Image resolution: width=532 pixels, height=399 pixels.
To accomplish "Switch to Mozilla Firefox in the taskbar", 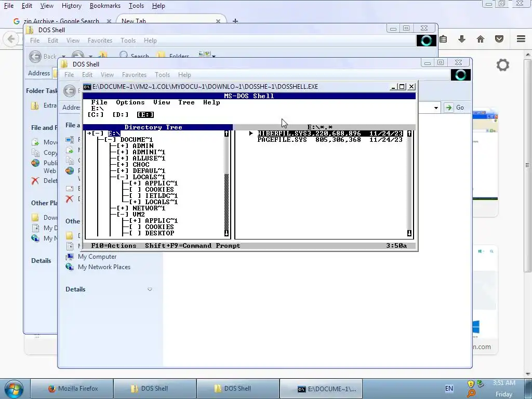I will 72,389.
